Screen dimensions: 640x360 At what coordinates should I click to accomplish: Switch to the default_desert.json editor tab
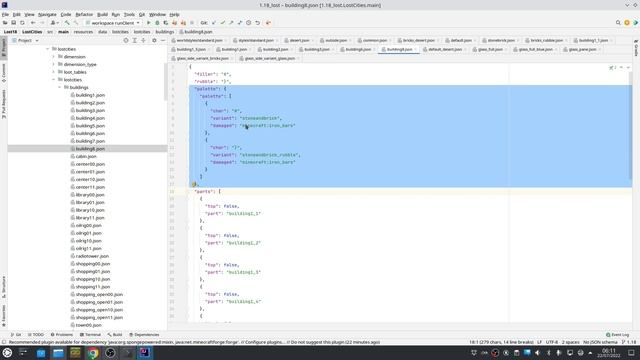(x=444, y=49)
